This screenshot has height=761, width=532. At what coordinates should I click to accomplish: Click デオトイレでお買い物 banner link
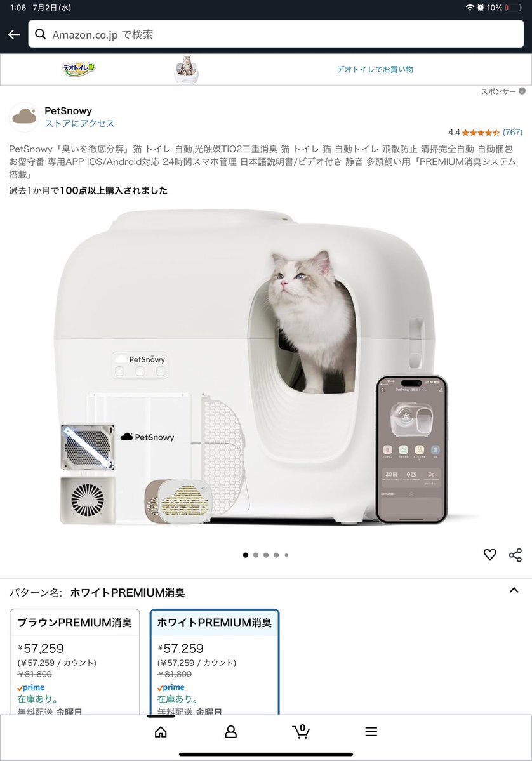coord(375,69)
